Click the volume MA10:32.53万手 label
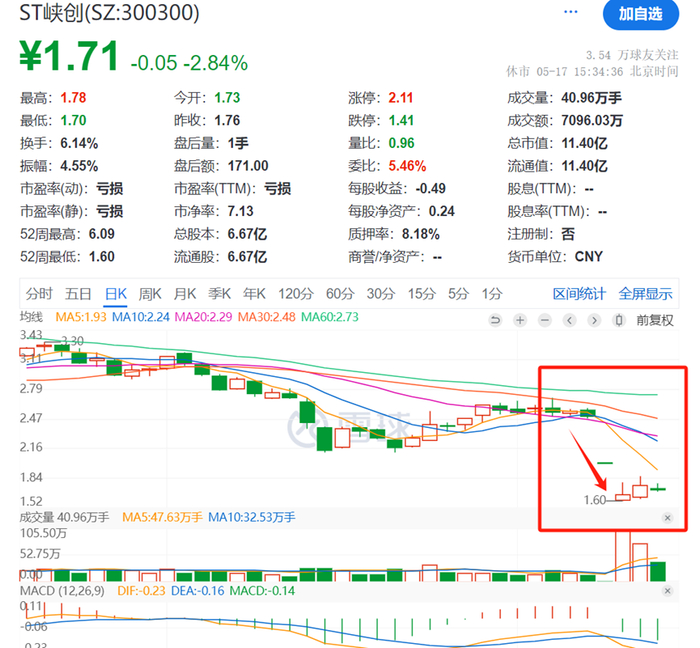Screen dimensions: 700x648 point(252,518)
